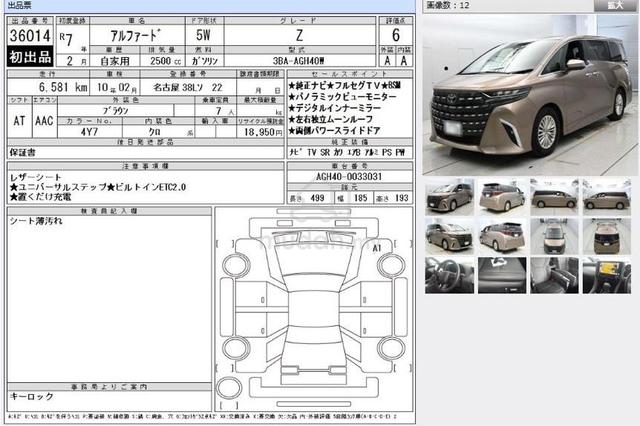640x426 pixels.
Task: Click the レザーシート note
Action: pyautogui.click(x=36, y=178)
